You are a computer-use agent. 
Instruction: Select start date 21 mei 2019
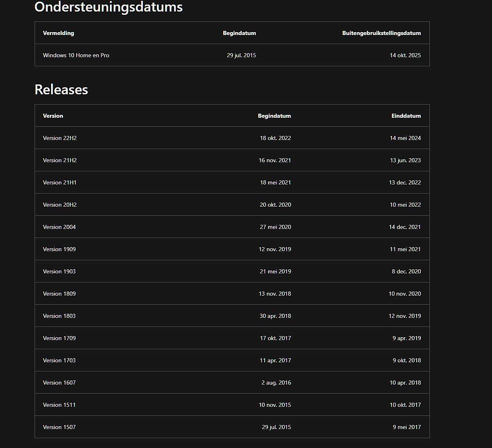point(275,272)
